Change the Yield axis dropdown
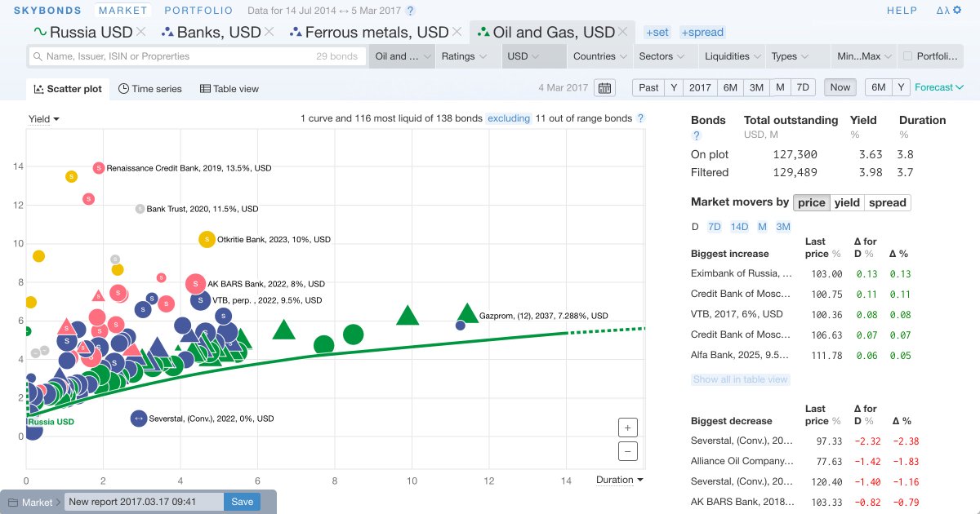 pos(44,119)
